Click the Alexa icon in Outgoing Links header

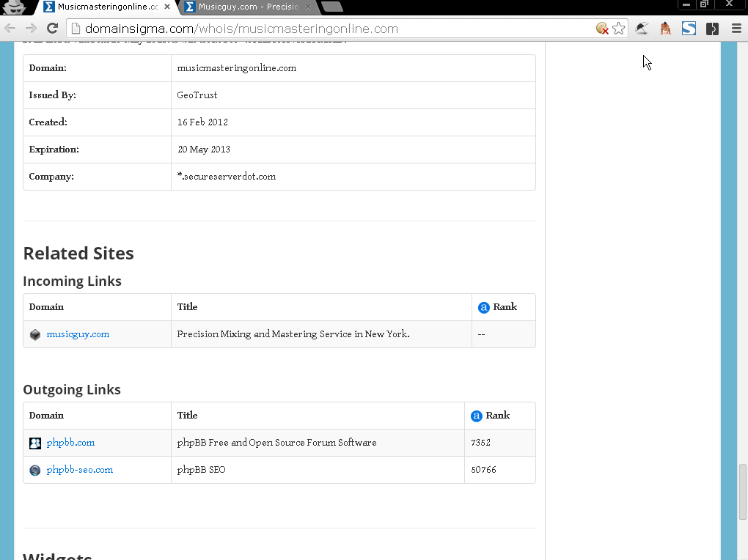click(476, 416)
